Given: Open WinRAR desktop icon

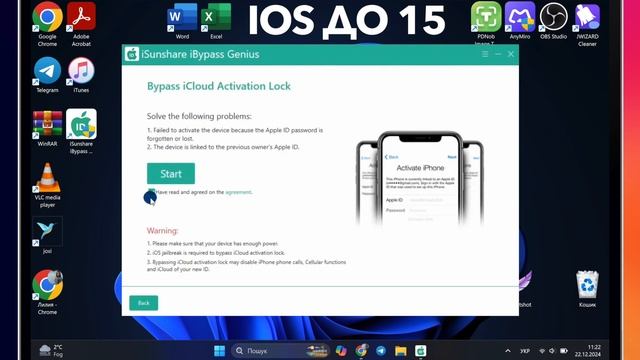Looking at the screenshot, I should 47,129.
